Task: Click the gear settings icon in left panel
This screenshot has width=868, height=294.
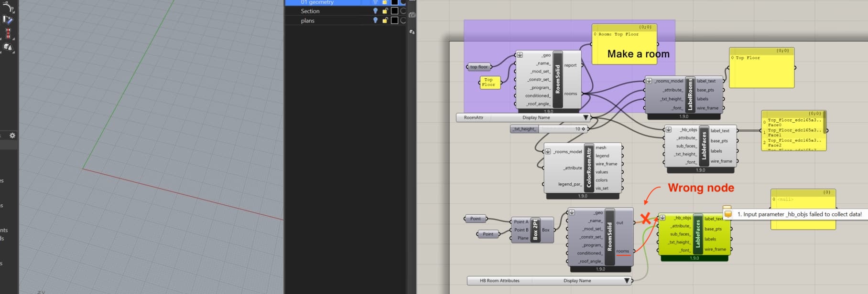Action: point(12,136)
